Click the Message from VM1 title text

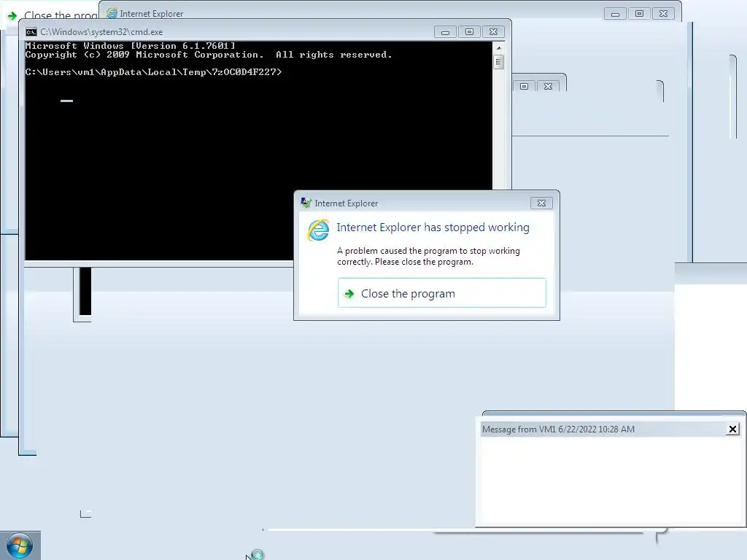pyautogui.click(x=558, y=429)
